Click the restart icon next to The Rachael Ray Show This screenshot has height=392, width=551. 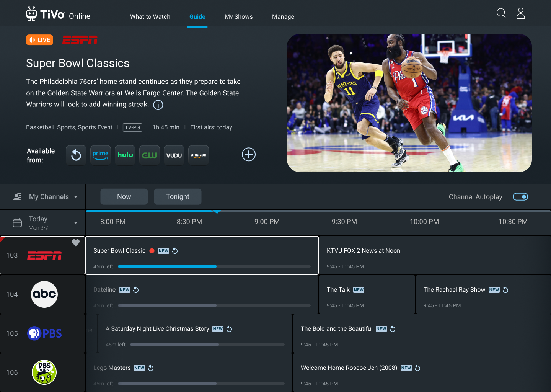coord(505,290)
